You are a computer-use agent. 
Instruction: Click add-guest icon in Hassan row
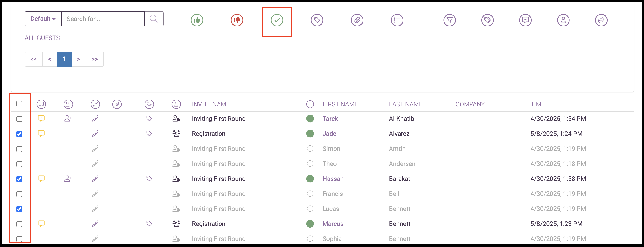pos(68,179)
